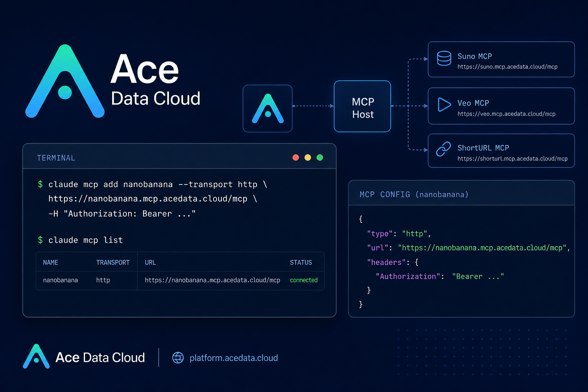Click the nanobanana name cell

coord(60,280)
